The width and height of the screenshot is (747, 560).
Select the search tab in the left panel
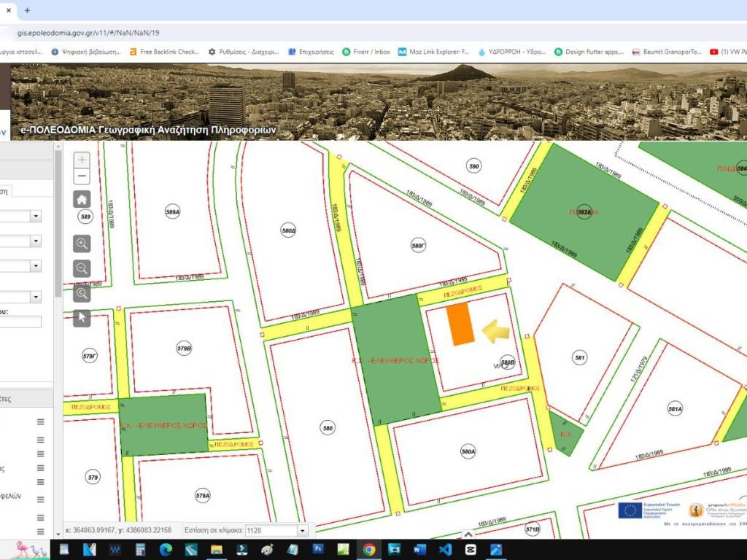click(x=4, y=191)
